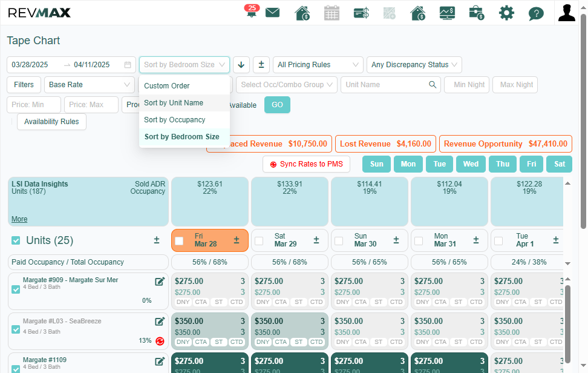The height and width of the screenshot is (373, 588).
Task: Click plus-minus button beside sort arrow
Action: [x=261, y=65]
